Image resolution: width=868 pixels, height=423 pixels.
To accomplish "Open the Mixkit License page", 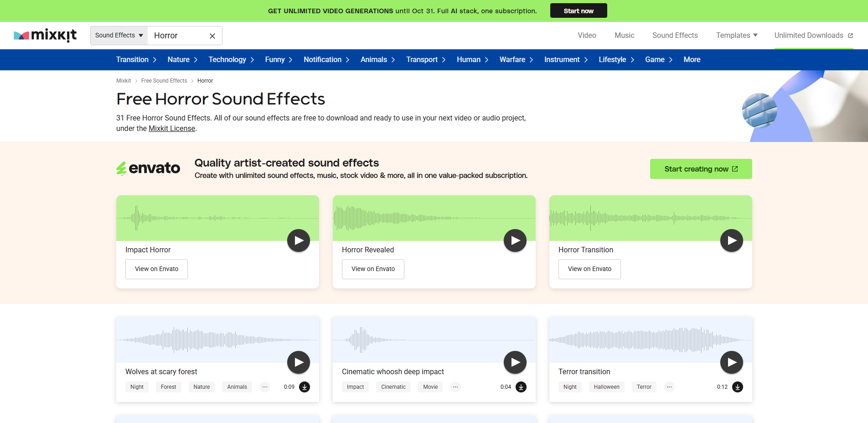I will tap(171, 128).
